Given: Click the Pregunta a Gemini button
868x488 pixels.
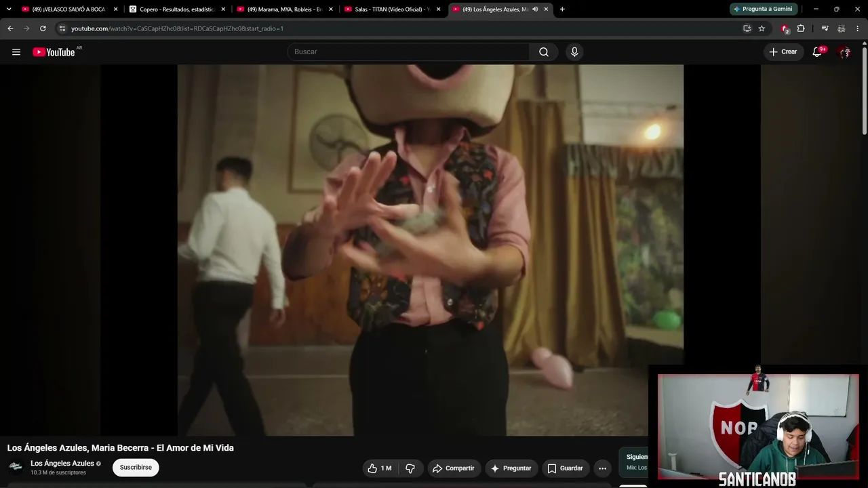Looking at the screenshot, I should click(763, 9).
